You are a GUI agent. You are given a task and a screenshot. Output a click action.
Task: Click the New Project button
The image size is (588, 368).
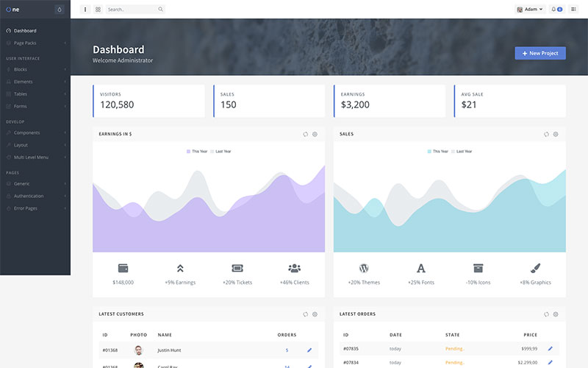tap(540, 53)
